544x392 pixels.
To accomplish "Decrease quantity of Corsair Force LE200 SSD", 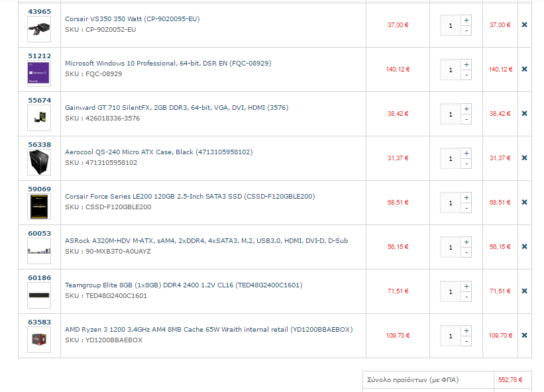I will (x=466, y=208).
